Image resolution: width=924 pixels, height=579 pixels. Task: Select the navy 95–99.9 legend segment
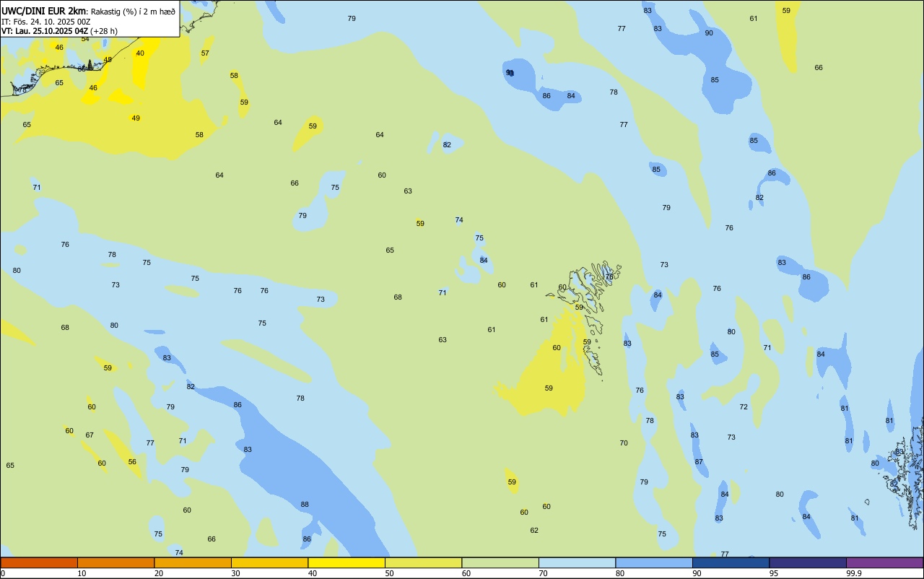point(808,562)
